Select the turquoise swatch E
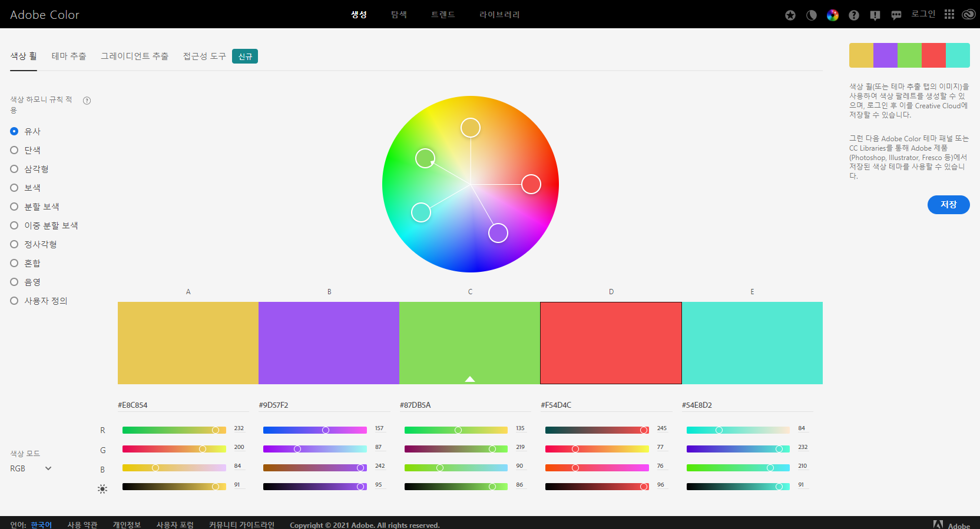 (x=752, y=343)
